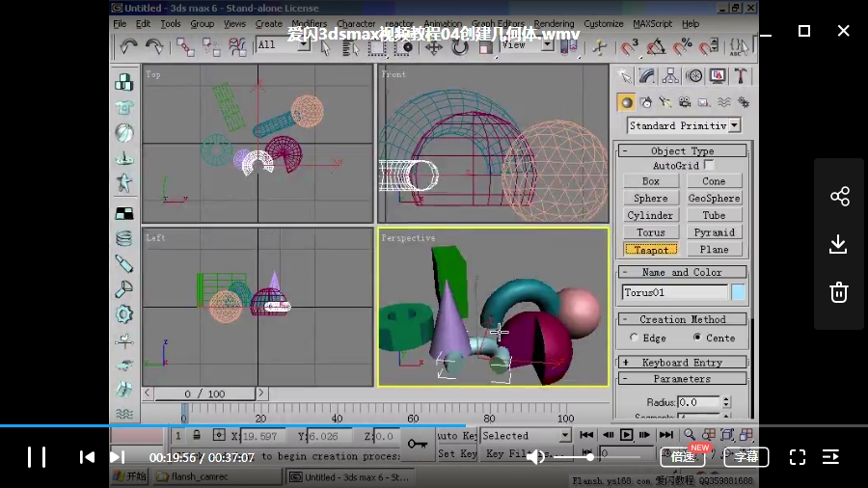Viewport: 868px width, 488px height.
Task: Open the Hierarchy panel tab
Action: 670,76
